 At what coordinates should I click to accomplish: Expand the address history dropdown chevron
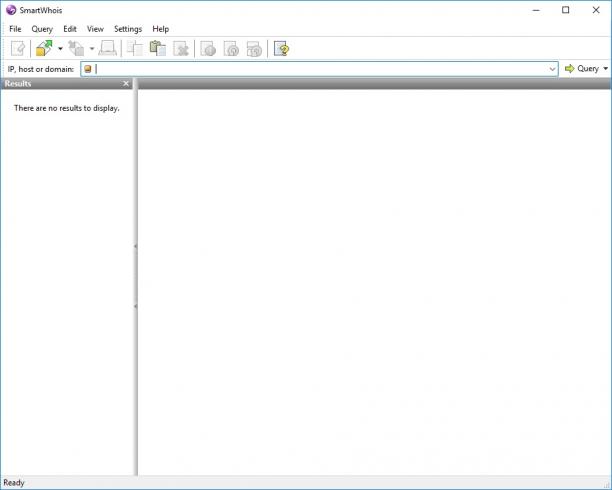pos(552,69)
